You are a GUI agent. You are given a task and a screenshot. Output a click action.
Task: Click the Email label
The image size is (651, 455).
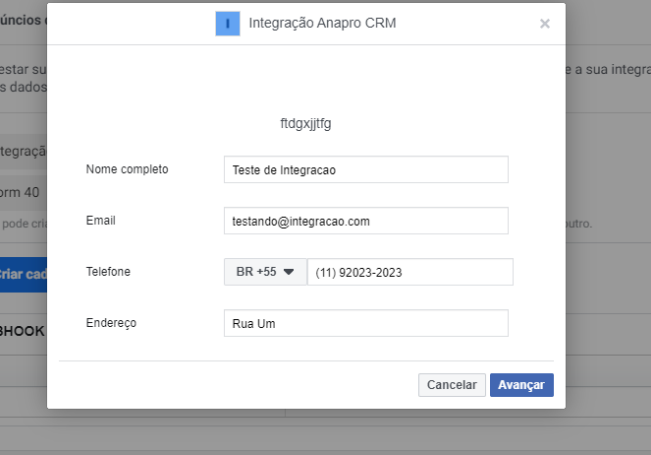click(x=100, y=220)
